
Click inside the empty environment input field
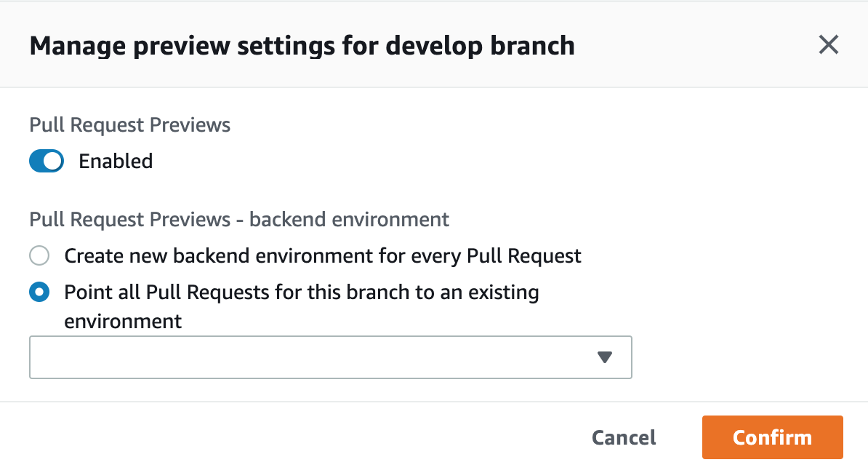(291, 357)
